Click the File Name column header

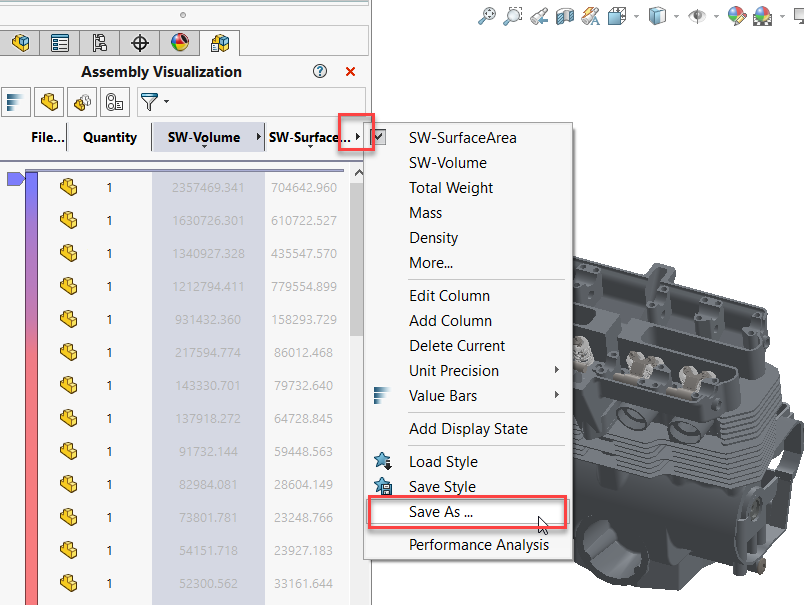coord(47,137)
